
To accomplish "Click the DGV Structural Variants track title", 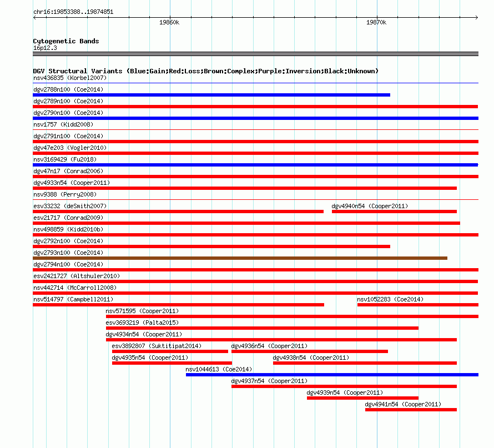I will pos(206,71).
